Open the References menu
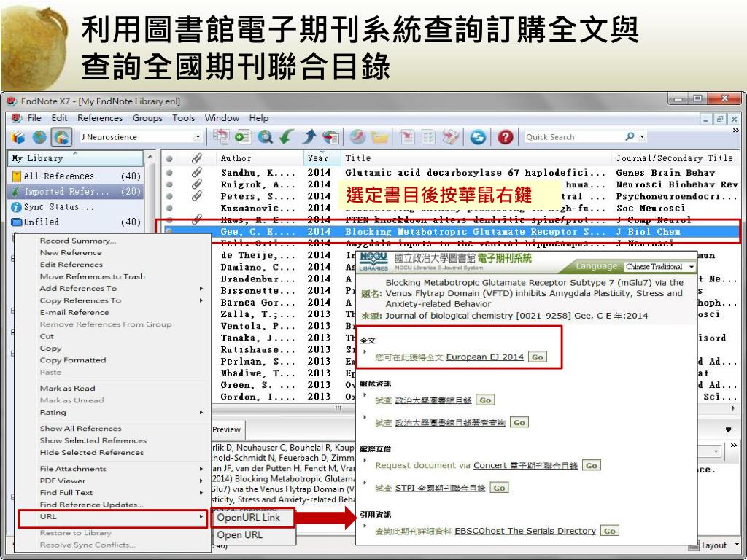The width and height of the screenshot is (747, 560). [100, 118]
